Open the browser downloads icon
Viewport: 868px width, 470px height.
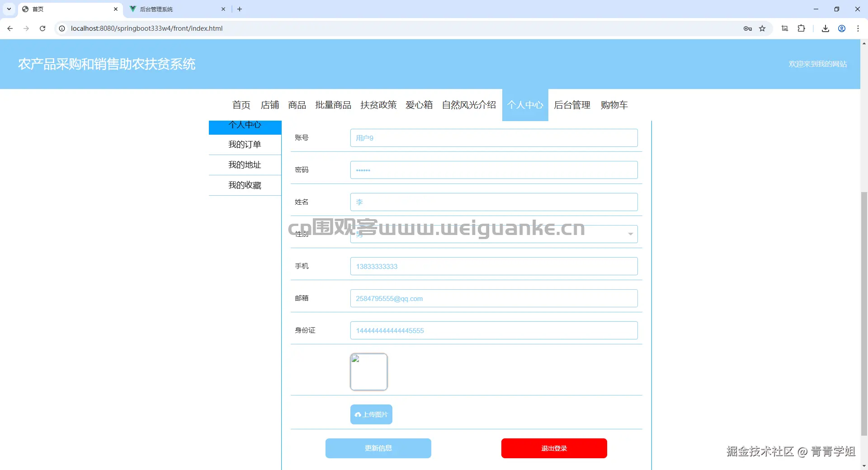pyautogui.click(x=825, y=28)
